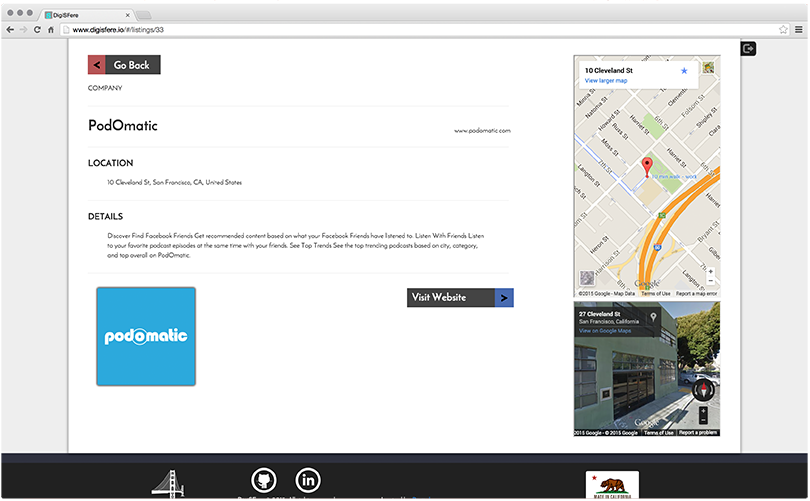Open the www.podomatic.com link

482,131
